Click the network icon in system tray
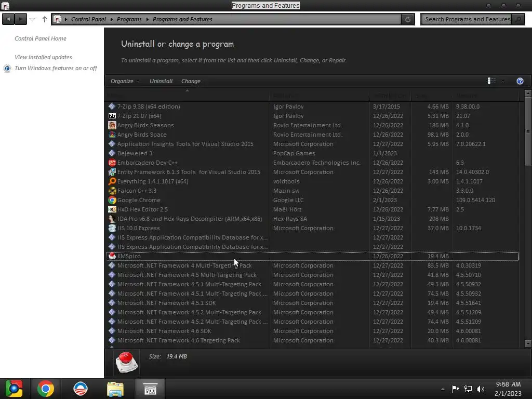532x399 pixels. [468, 389]
